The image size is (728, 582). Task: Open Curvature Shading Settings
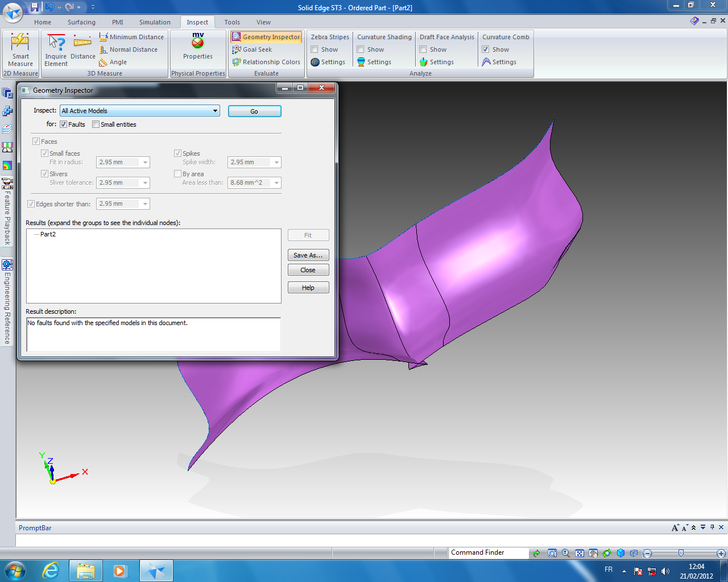(x=374, y=62)
